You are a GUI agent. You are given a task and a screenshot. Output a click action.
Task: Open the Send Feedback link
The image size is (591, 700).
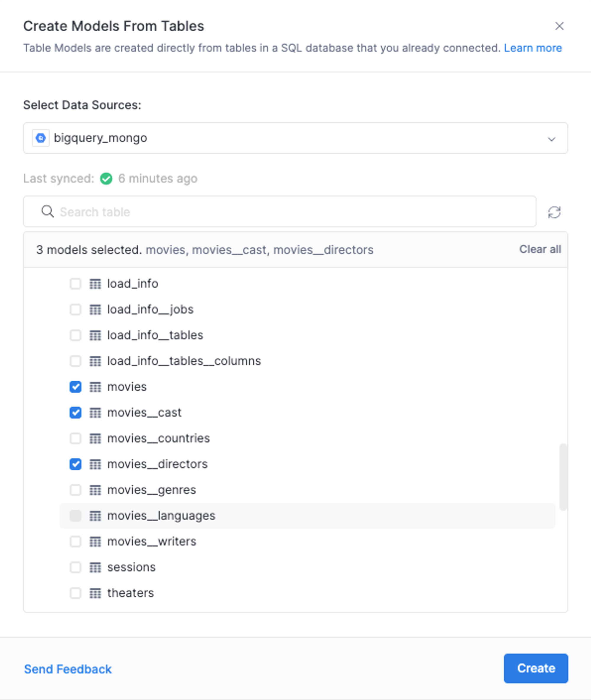(x=68, y=669)
